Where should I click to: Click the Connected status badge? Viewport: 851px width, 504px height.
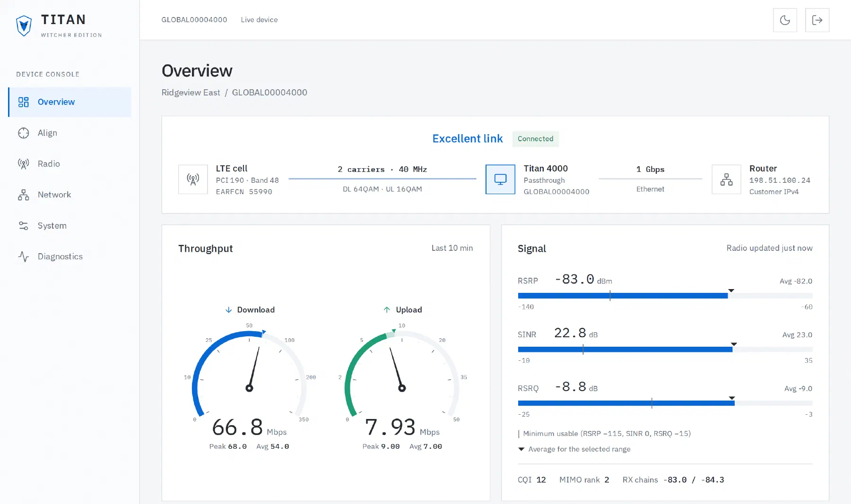[x=536, y=139]
